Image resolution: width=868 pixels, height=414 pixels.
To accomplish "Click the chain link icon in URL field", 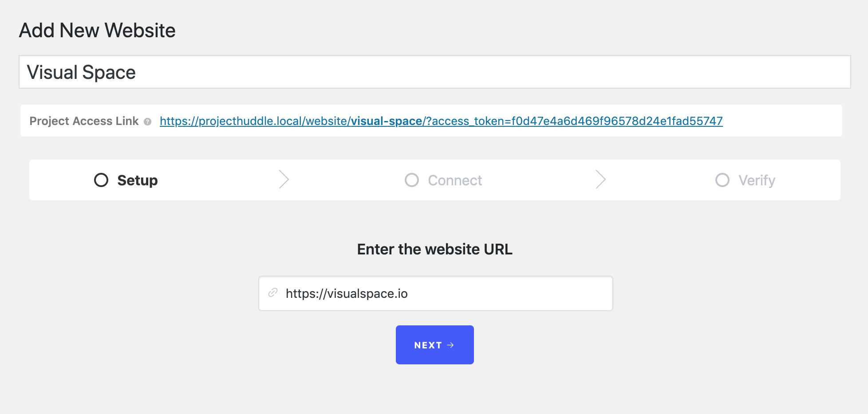I will [x=273, y=293].
